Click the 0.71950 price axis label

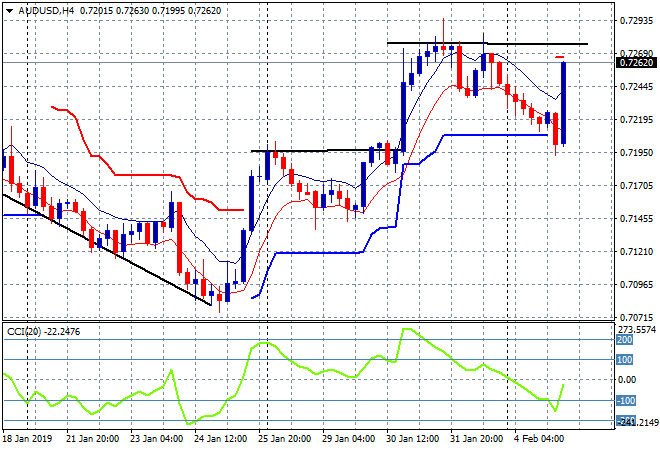coord(636,152)
